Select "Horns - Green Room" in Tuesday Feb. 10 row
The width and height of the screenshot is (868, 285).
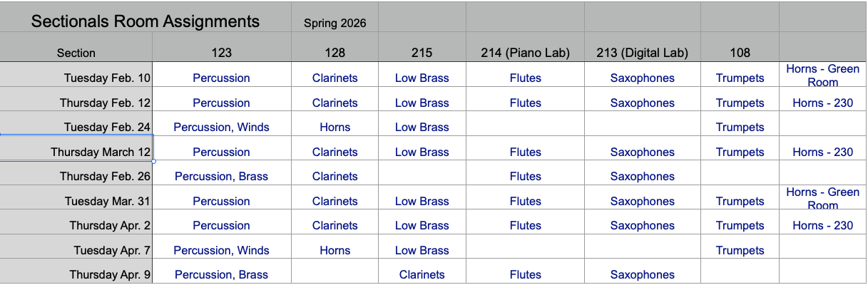pos(822,76)
